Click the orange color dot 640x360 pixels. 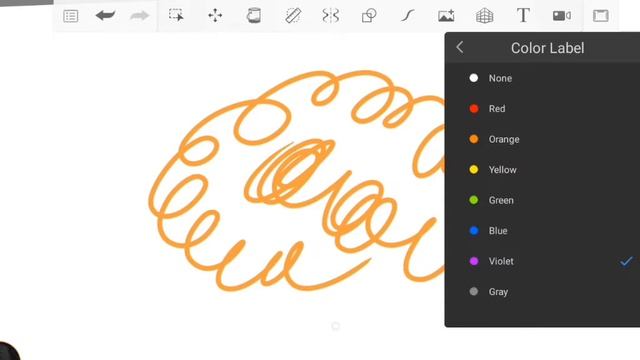click(x=473, y=139)
